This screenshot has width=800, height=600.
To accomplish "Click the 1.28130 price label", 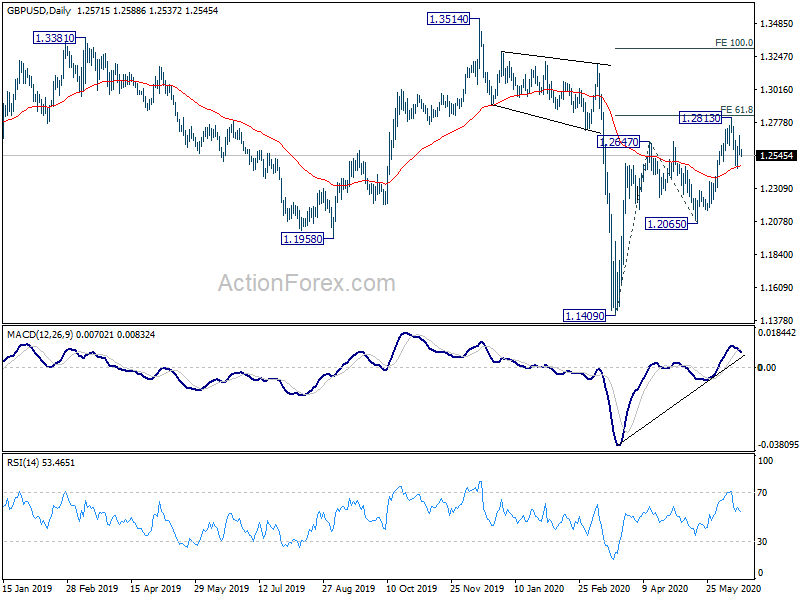I will point(701,118).
